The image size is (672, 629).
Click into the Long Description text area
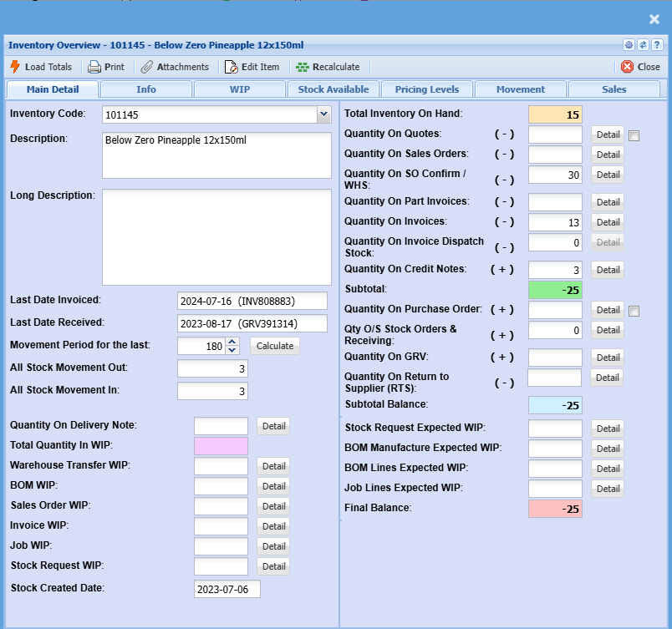(x=216, y=237)
